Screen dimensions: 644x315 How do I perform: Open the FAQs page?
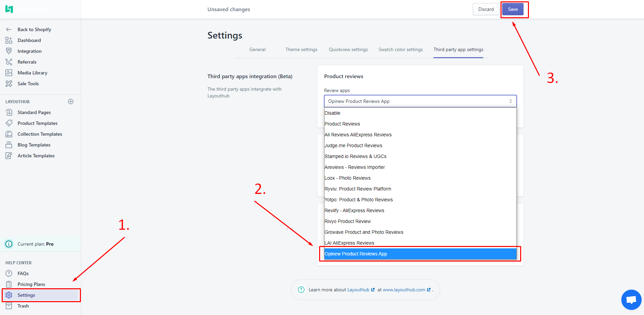(23, 273)
